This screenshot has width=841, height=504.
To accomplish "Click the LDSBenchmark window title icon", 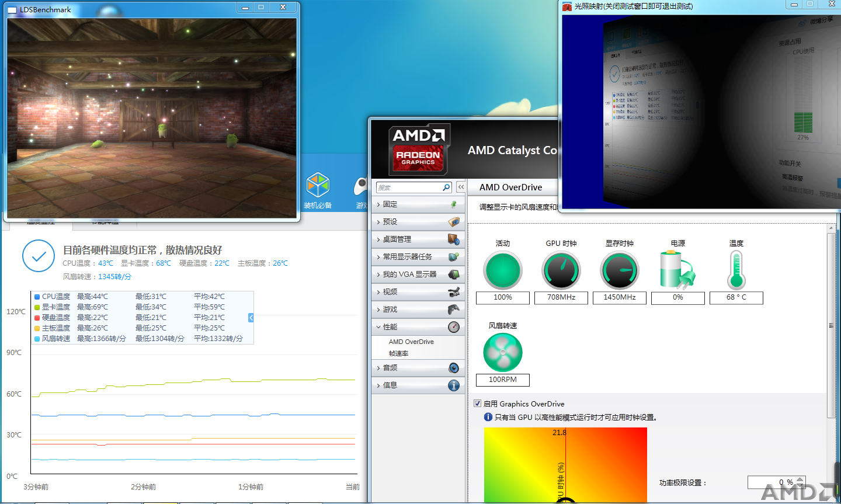I will [12, 10].
